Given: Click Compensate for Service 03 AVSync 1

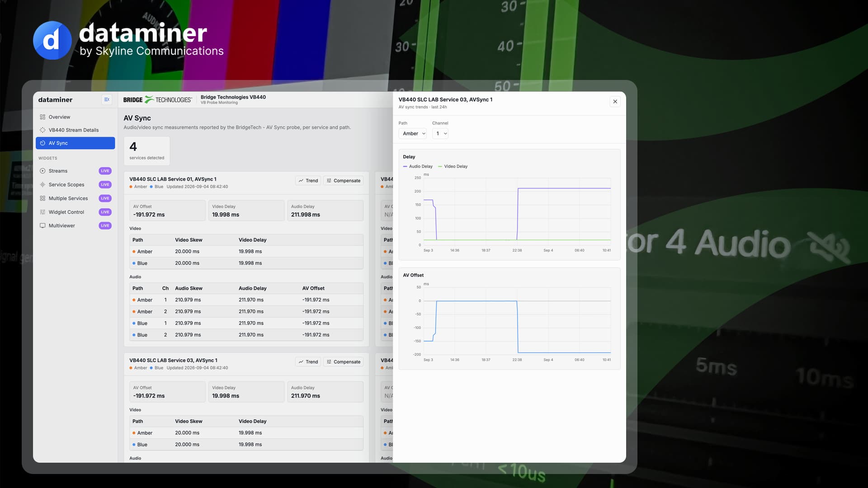Looking at the screenshot, I should 344,362.
